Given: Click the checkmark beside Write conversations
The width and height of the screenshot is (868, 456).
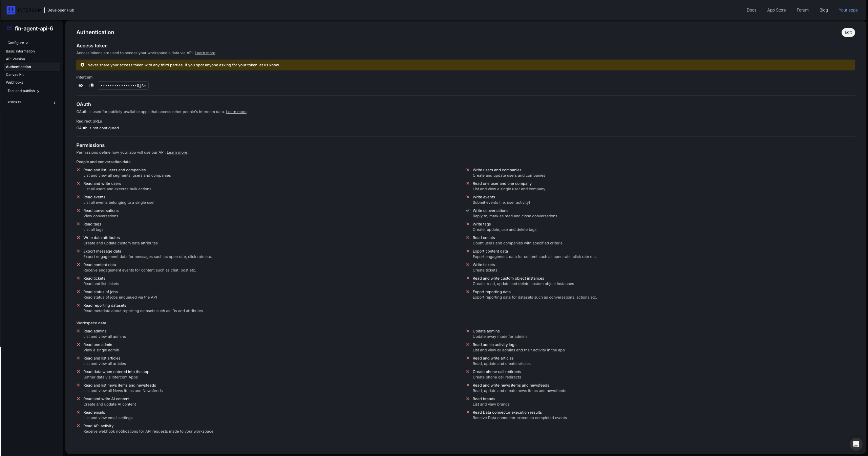Looking at the screenshot, I should [468, 211].
